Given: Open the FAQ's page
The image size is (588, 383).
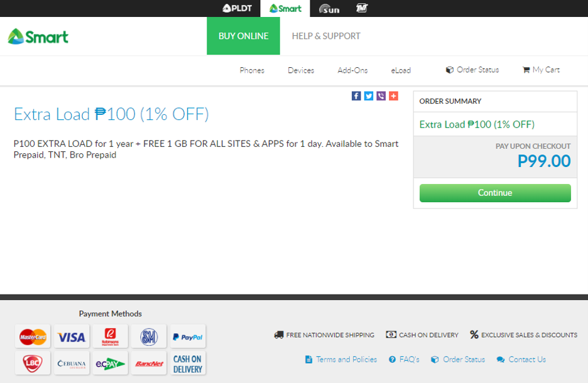Looking at the screenshot, I should click(404, 359).
